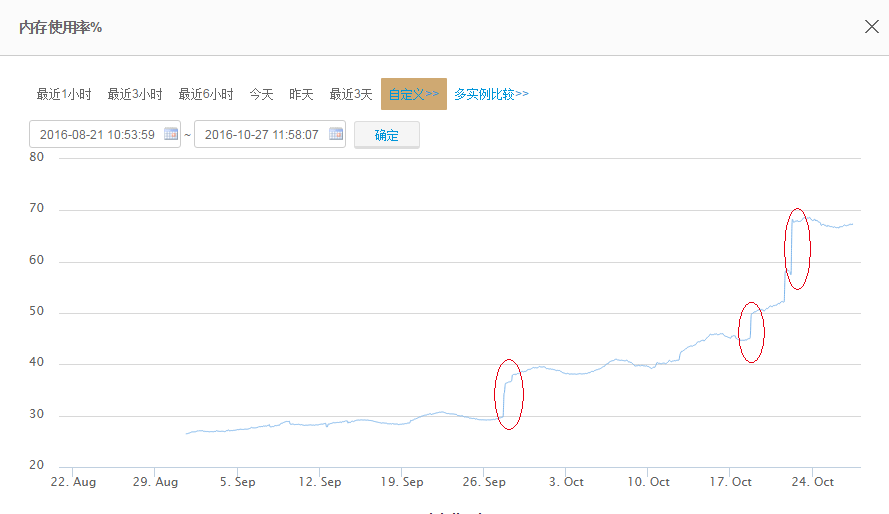Image resolution: width=889 pixels, height=514 pixels.
Task: Click the 24. Oct axis label
Action: tap(812, 482)
